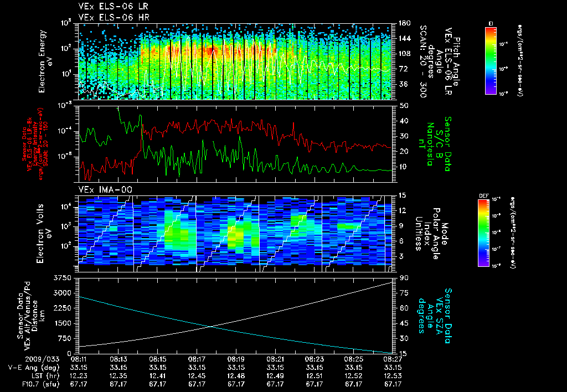Click the 108 pitch angle tick label
567x392 pixels.
404,54
